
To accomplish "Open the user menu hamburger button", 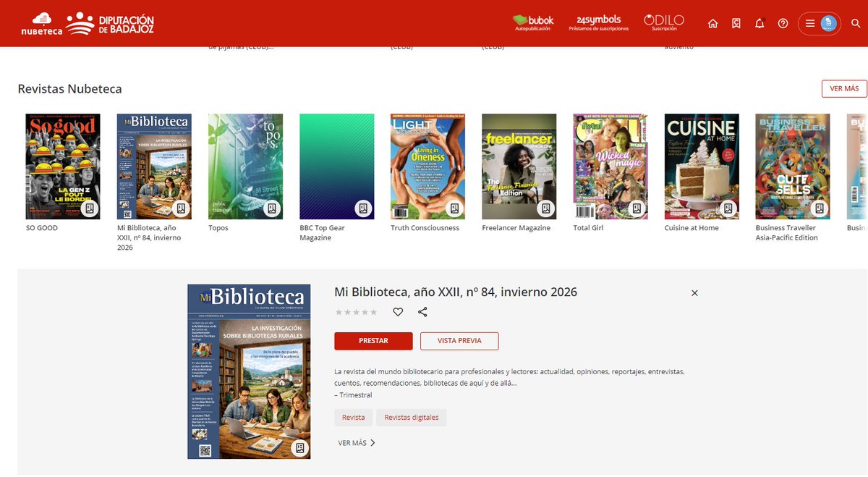I will click(x=810, y=23).
